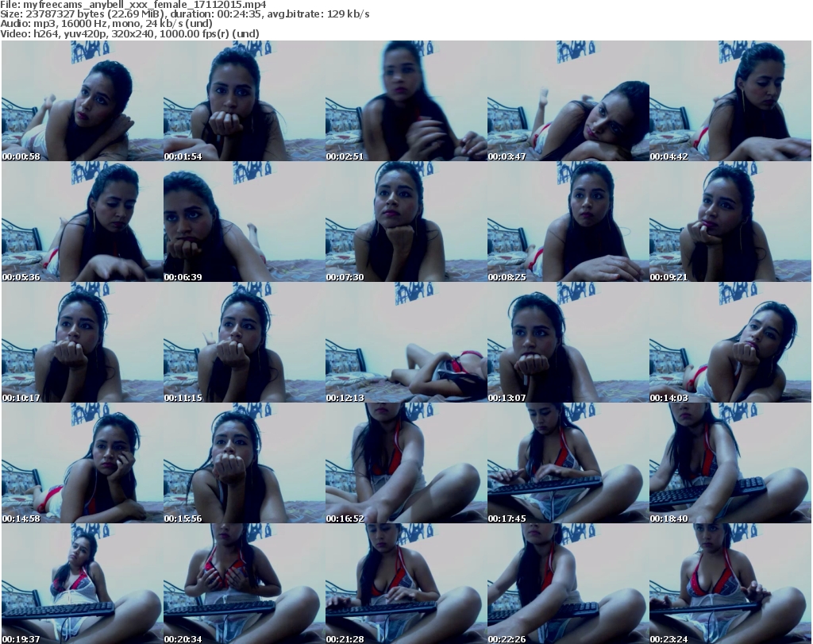Pick the frame stamped 00:14:03
This screenshot has width=813, height=644.
coord(730,342)
